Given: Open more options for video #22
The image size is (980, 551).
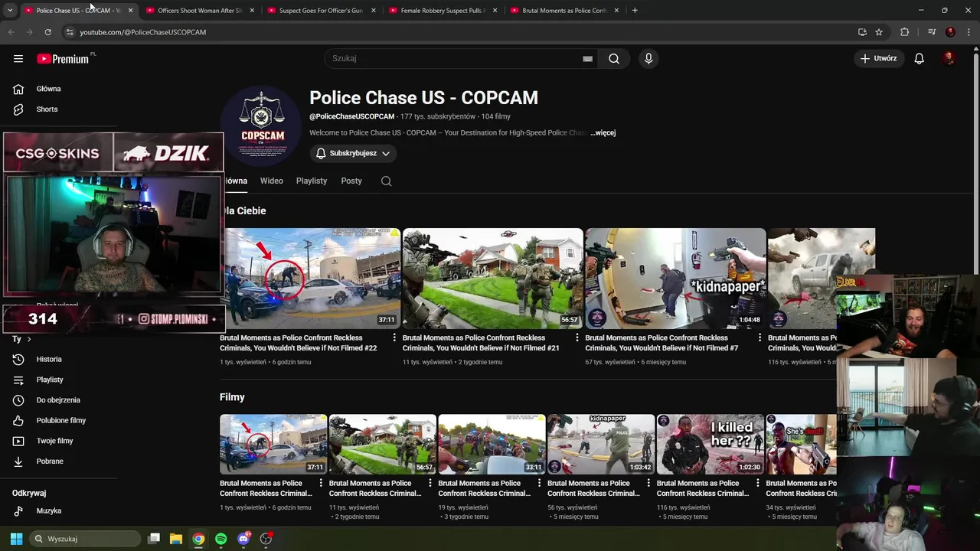Looking at the screenshot, I should coord(394,337).
